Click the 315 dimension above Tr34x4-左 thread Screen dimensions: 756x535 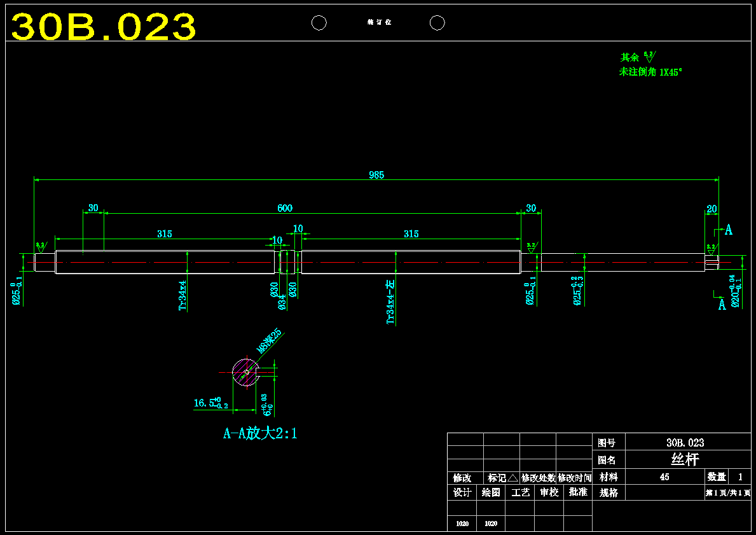point(411,234)
